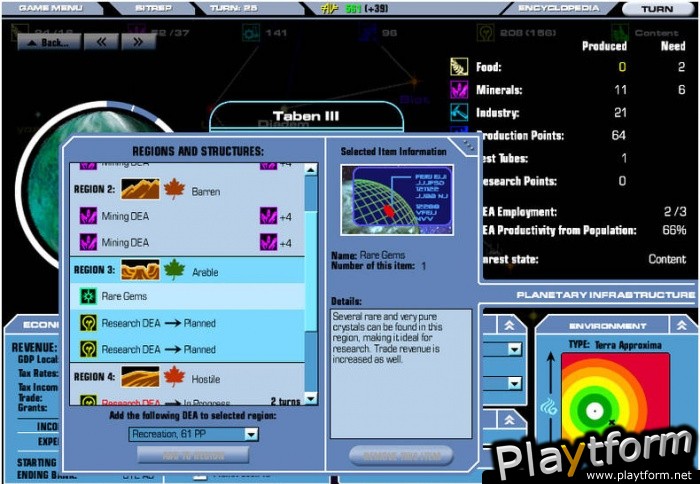The height and width of the screenshot is (484, 700).
Task: Select the Region 3 Arable terrain thumbnail
Action: tap(140, 270)
